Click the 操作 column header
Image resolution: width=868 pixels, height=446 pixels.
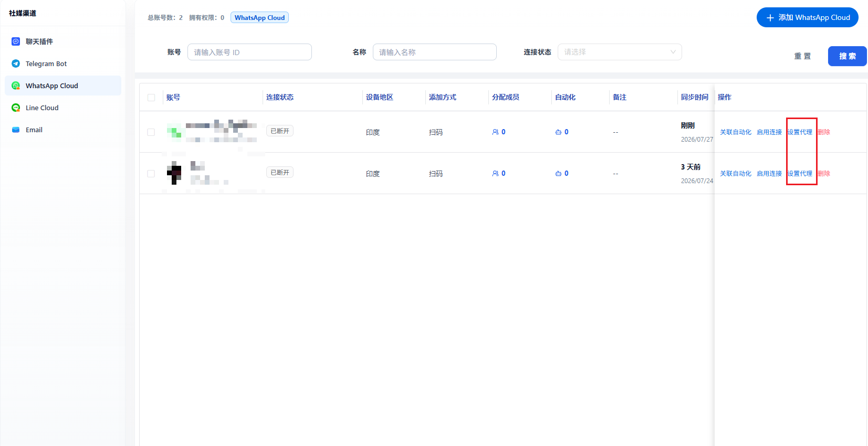(725, 98)
